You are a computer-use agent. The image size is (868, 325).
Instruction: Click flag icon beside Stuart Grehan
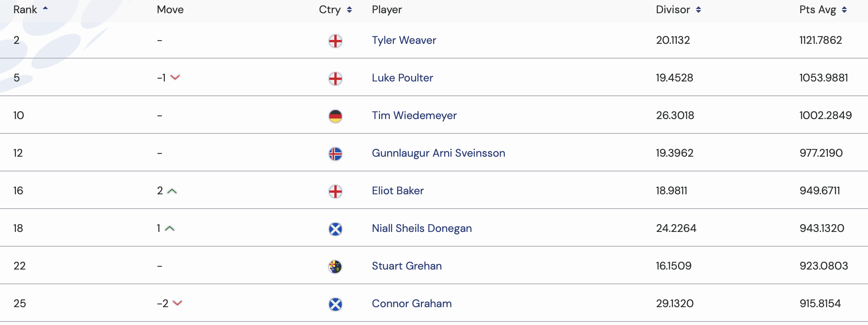pyautogui.click(x=335, y=266)
